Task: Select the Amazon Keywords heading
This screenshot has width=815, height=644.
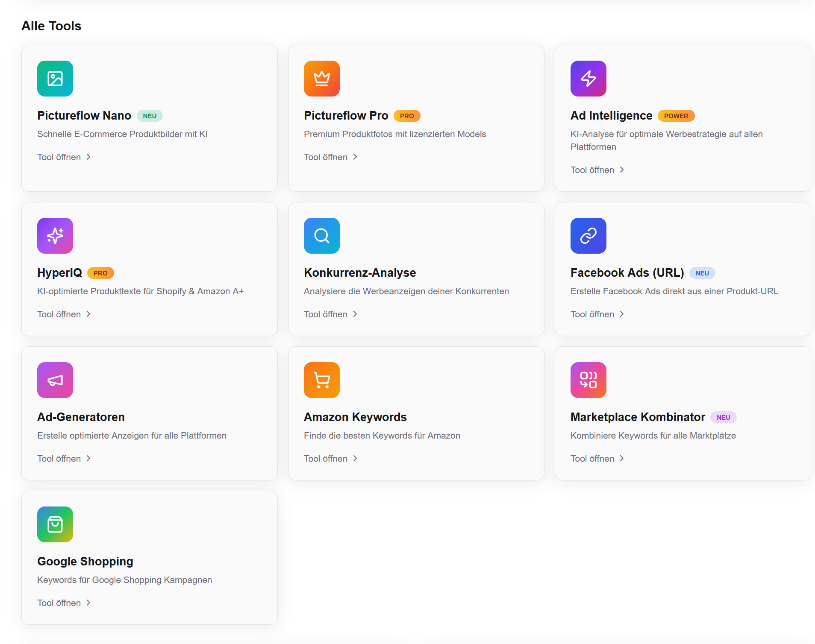Action: 355,417
